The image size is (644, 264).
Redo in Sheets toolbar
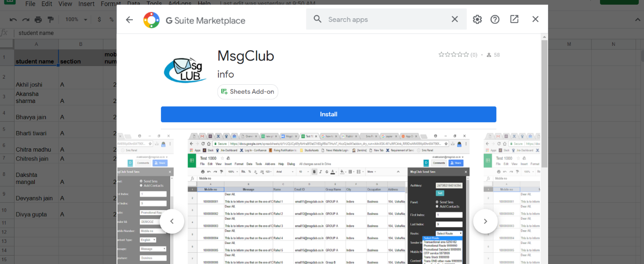point(26,20)
